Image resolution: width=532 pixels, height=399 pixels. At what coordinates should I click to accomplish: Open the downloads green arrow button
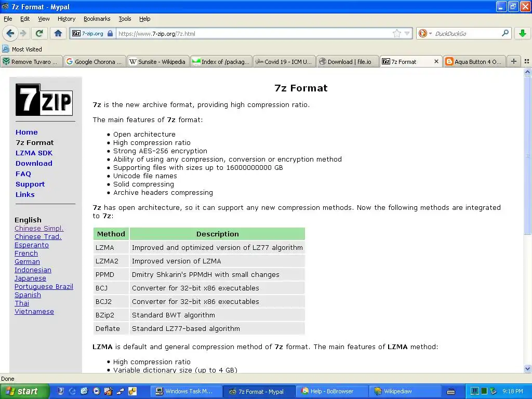coord(523,33)
